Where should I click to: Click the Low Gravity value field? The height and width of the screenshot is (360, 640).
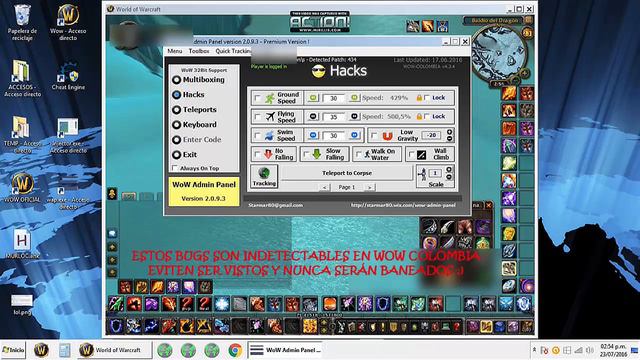pyautogui.click(x=432, y=135)
